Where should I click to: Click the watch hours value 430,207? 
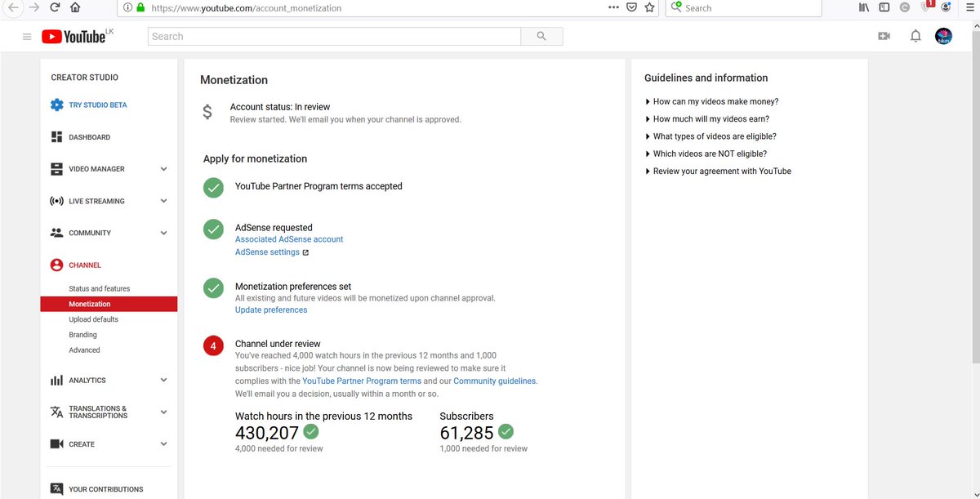tap(267, 433)
